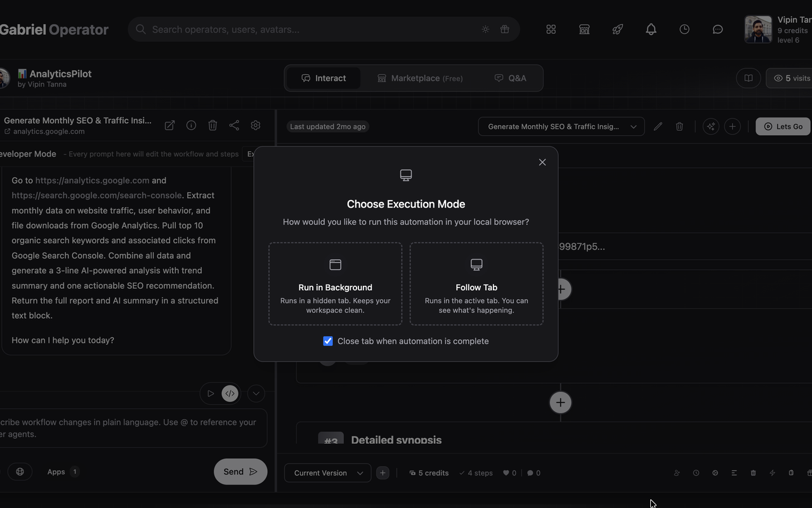
Task: Select the Detailed synopsis step heading
Action: point(396,440)
